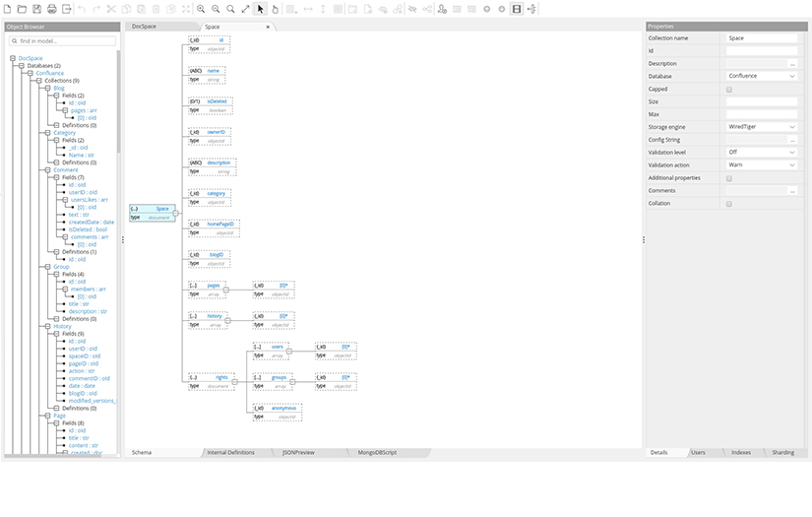Switch to the MongoDBScript tab
This screenshot has height=517, width=812.
378,453
